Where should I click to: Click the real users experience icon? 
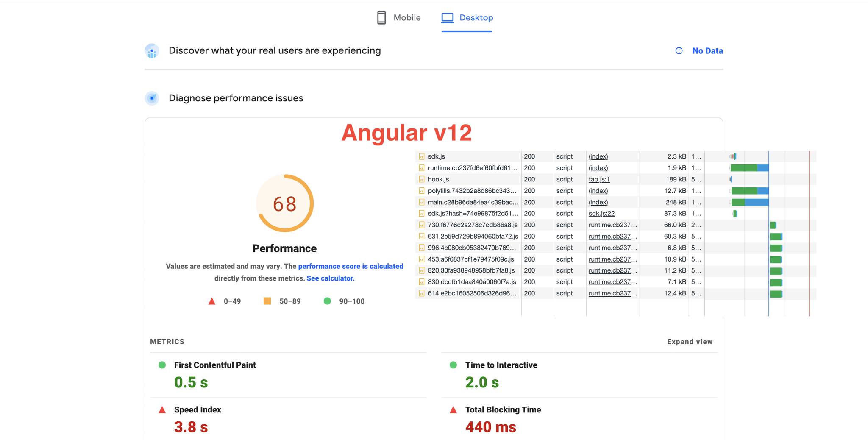152,51
